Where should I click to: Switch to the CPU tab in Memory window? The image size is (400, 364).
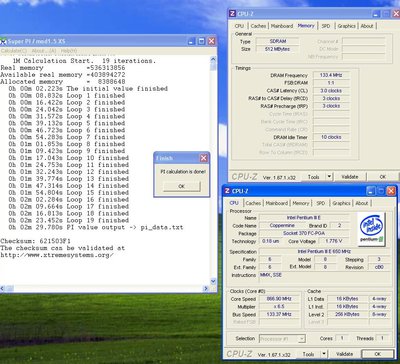pos(239,26)
